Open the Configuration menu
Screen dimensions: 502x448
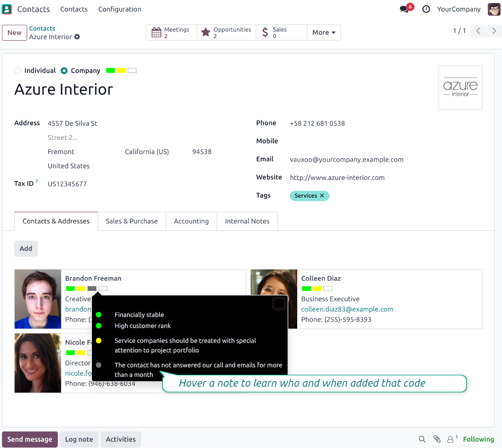click(x=120, y=9)
